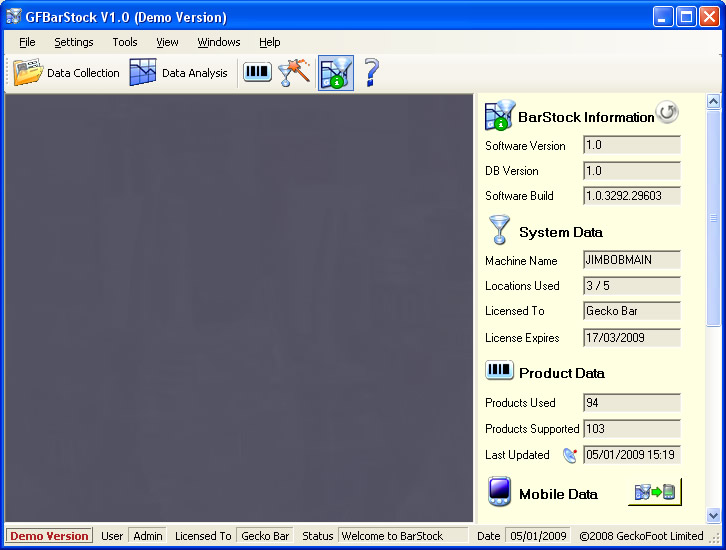Click the Products Supported field showing 103

click(632, 429)
